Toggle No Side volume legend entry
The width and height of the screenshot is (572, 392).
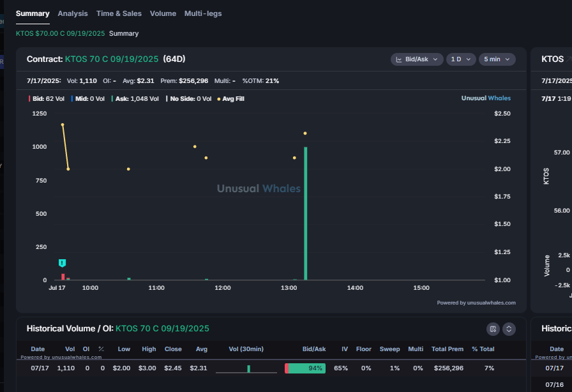[188, 98]
